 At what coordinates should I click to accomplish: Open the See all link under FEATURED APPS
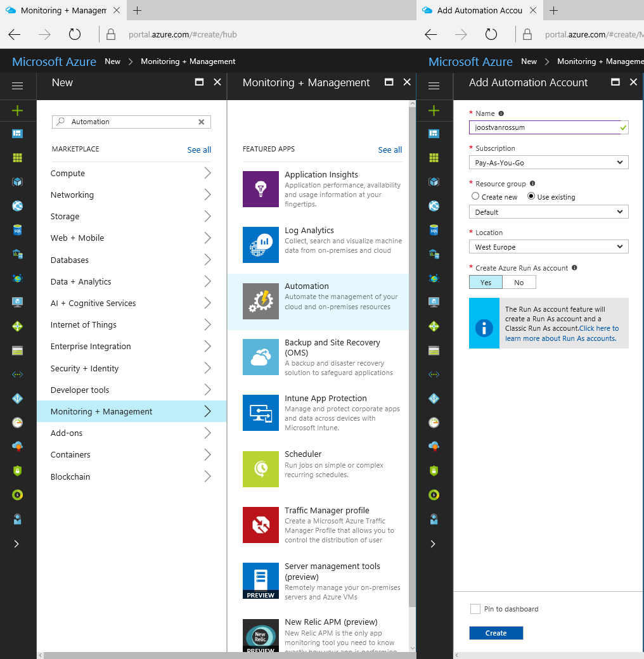(x=389, y=150)
